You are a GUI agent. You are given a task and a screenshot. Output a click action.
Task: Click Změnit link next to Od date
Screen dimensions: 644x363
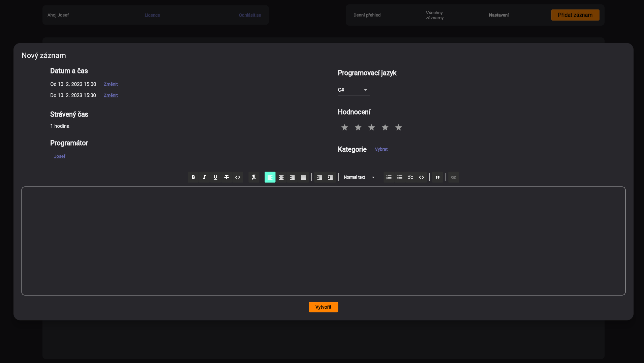[111, 84]
